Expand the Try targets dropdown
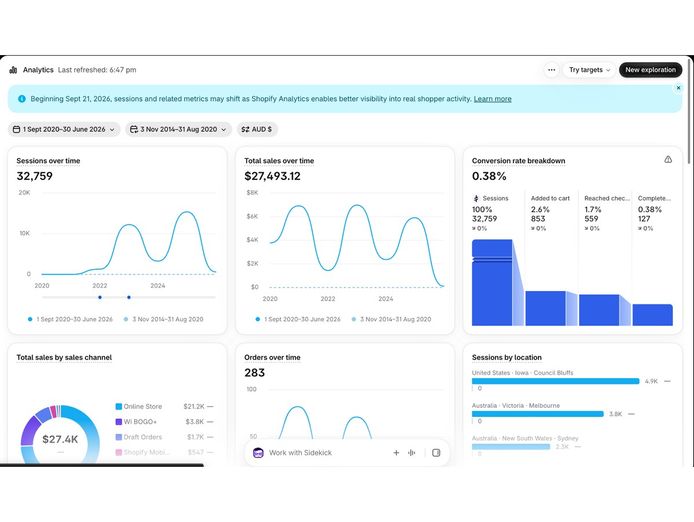This screenshot has width=694, height=522. (x=589, y=70)
